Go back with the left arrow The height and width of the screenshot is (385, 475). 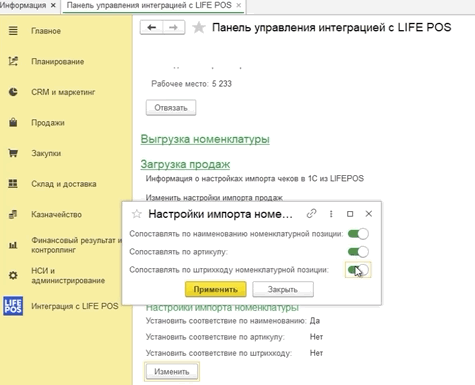pos(152,27)
